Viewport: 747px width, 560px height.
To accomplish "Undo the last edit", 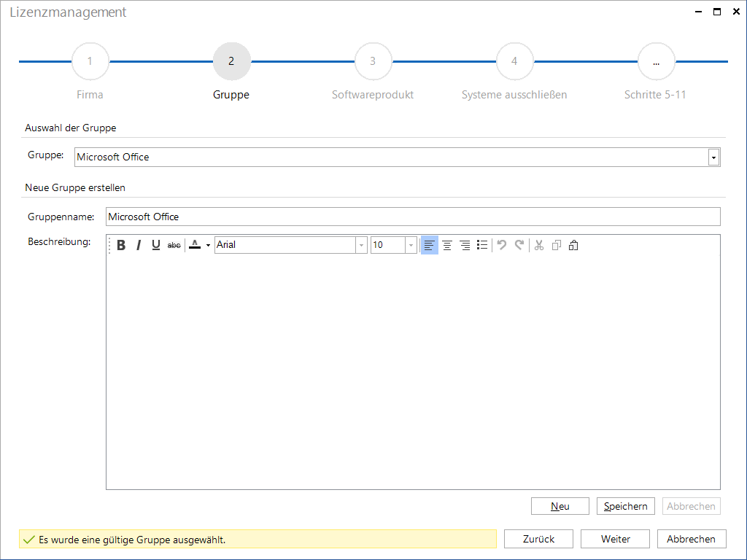I will click(x=502, y=245).
